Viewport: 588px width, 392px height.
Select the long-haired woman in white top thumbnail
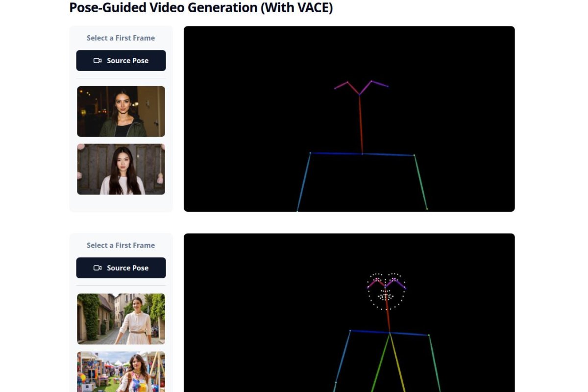[x=121, y=169]
